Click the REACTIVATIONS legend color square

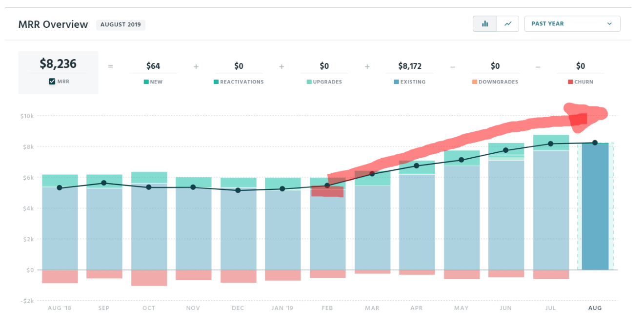(x=216, y=82)
